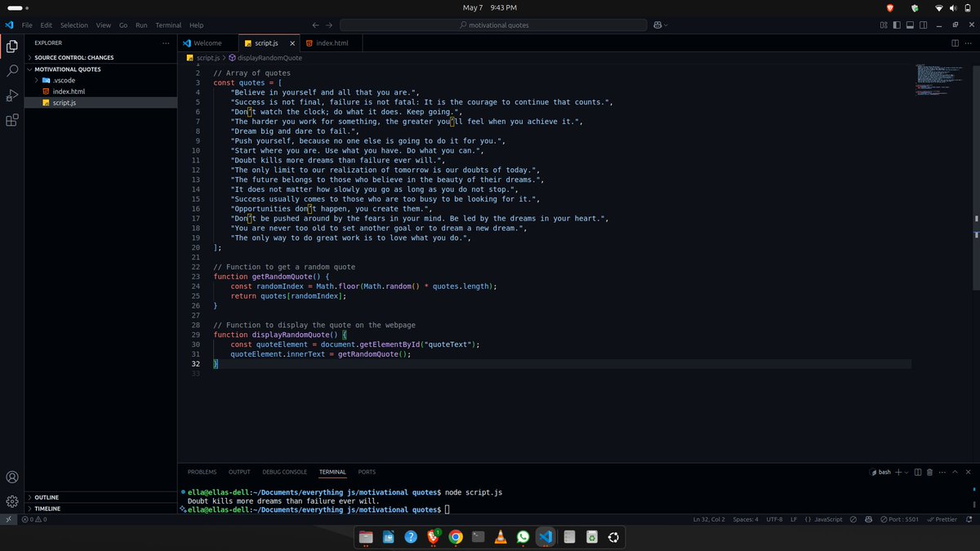Open the Accounts menu icon

(12, 477)
